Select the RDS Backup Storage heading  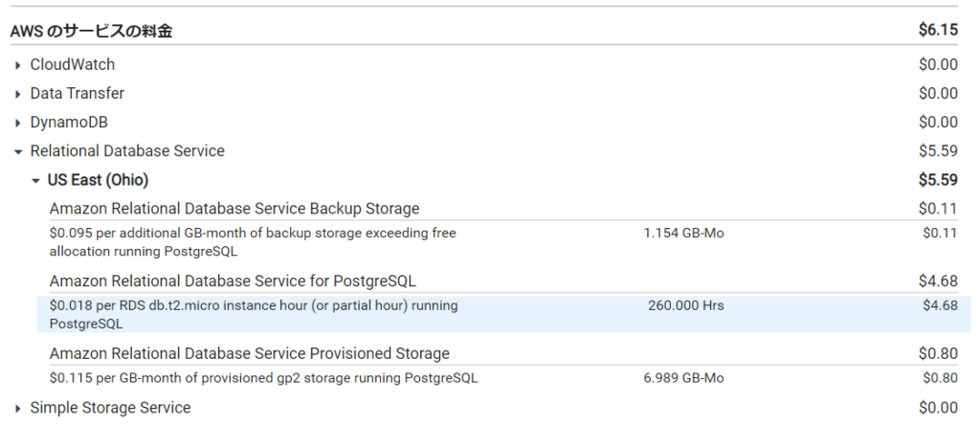[234, 209]
